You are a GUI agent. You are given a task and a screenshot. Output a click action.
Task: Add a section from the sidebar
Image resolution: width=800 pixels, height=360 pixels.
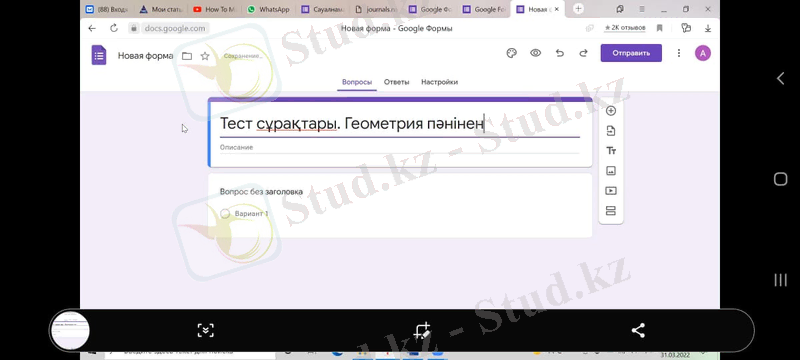pyautogui.click(x=611, y=211)
